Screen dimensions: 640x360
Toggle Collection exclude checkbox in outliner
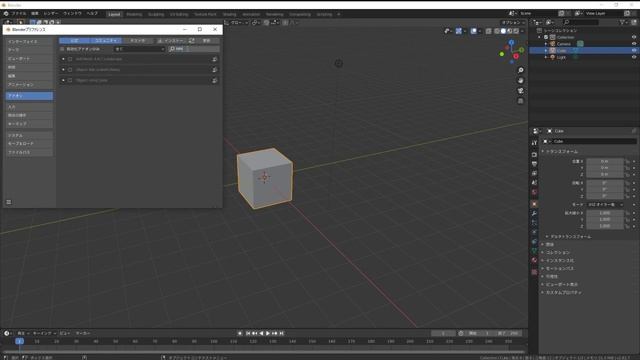click(x=546, y=37)
